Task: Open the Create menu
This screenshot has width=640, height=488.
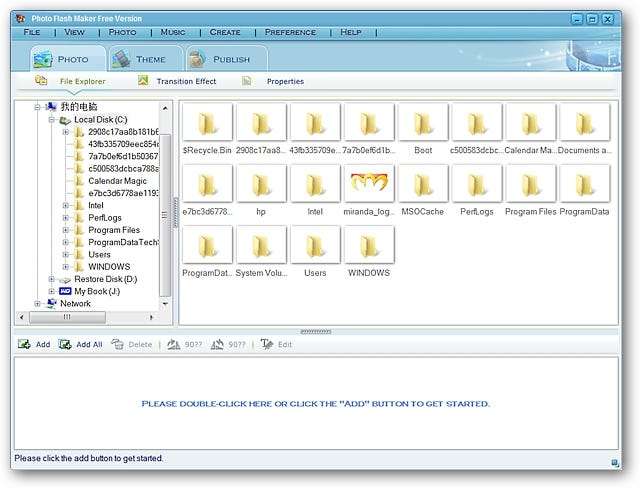Action: coord(225,32)
